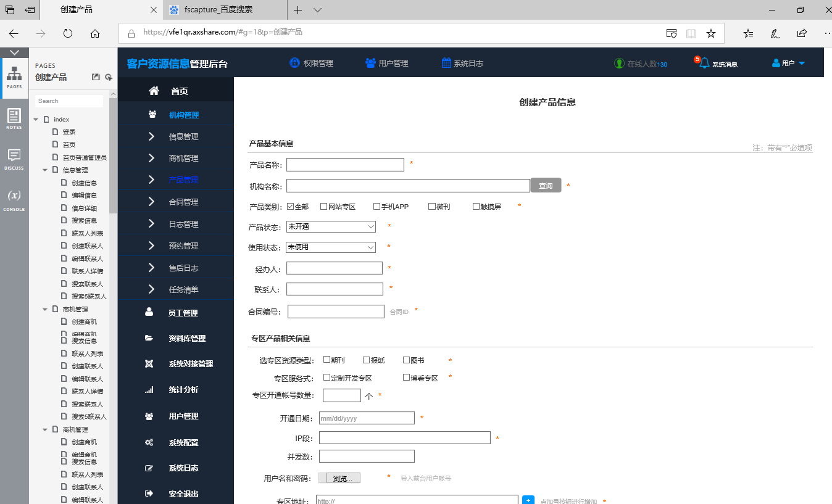
Task: Click the add notes pen icon
Action: [x=775, y=33]
